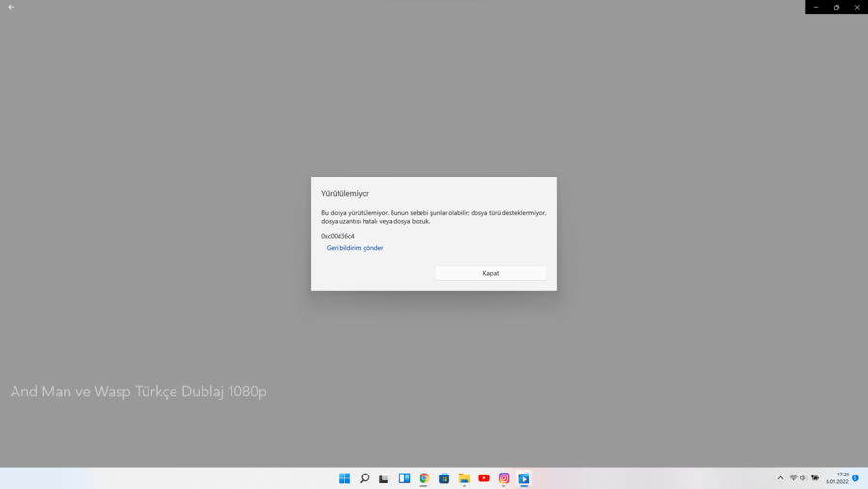Open the Widgets panel icon
868x489 pixels.
tap(404, 478)
